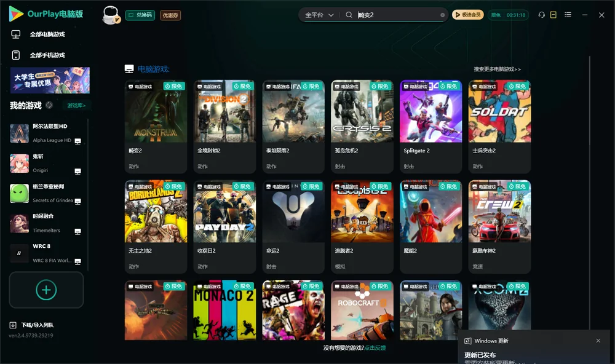615x364 pixels.
Task: Open the user avatar profile
Action: 111,15
